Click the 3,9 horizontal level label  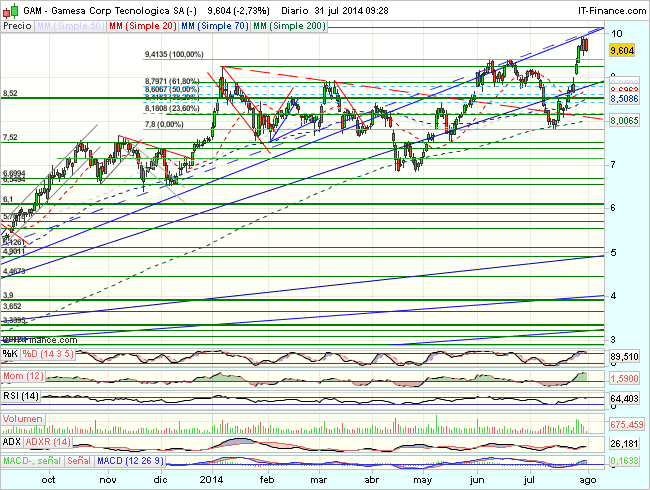coord(8,295)
